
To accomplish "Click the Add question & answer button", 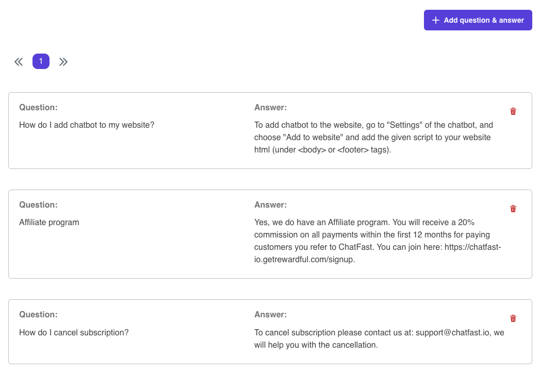I will click(478, 20).
